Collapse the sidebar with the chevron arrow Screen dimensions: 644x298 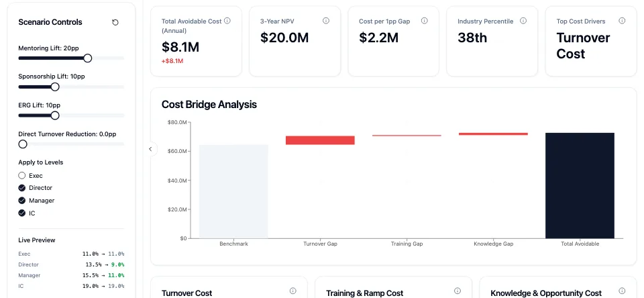150,149
